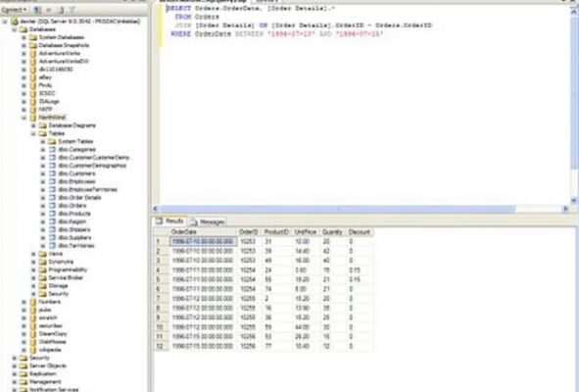The height and width of the screenshot is (392, 579).
Task: Select the AdventureWorks database icon
Action: coord(33,53)
